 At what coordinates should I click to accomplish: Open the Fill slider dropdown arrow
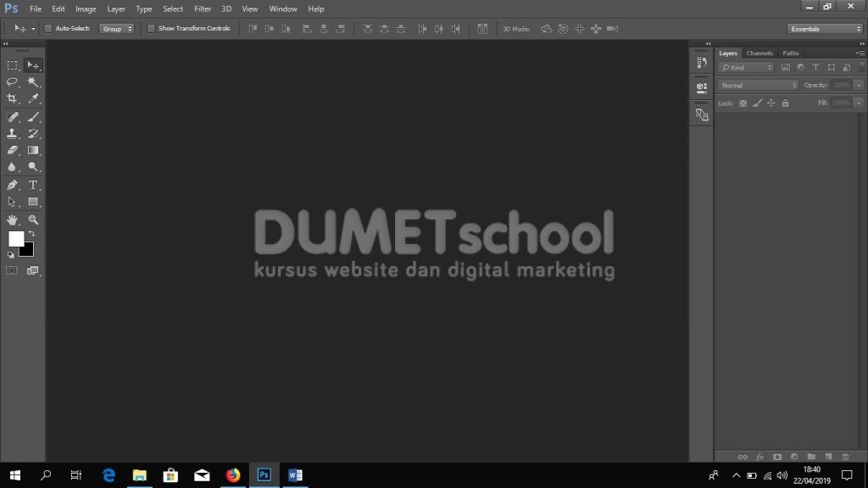tap(859, 103)
